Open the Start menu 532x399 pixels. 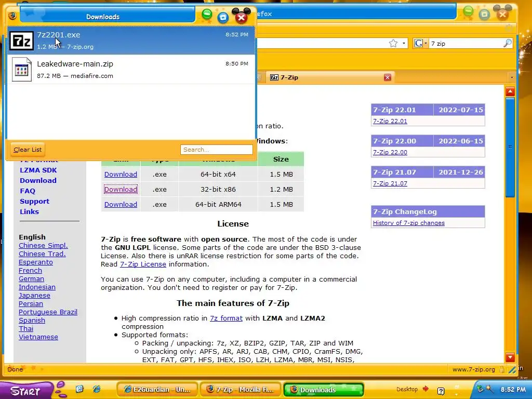[26, 391]
